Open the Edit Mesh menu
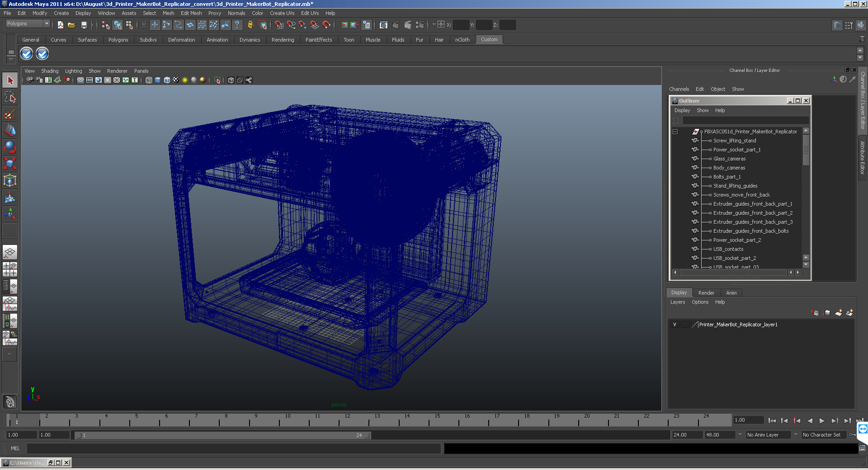Image resolution: width=868 pixels, height=470 pixels. click(191, 13)
